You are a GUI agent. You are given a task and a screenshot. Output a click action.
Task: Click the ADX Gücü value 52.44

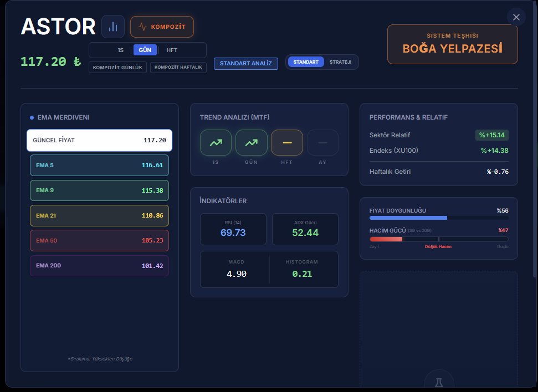[305, 233]
